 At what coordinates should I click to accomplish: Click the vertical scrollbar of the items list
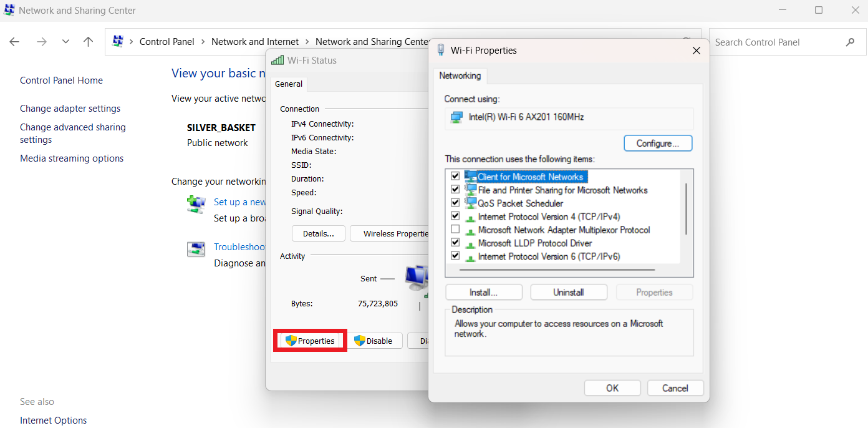coord(687,209)
